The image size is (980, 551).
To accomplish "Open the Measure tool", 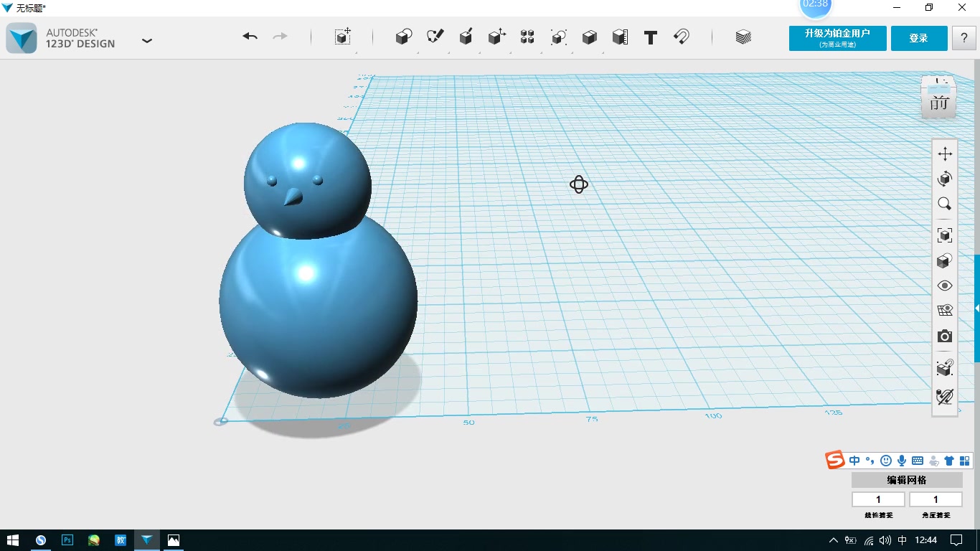I will coord(620,37).
